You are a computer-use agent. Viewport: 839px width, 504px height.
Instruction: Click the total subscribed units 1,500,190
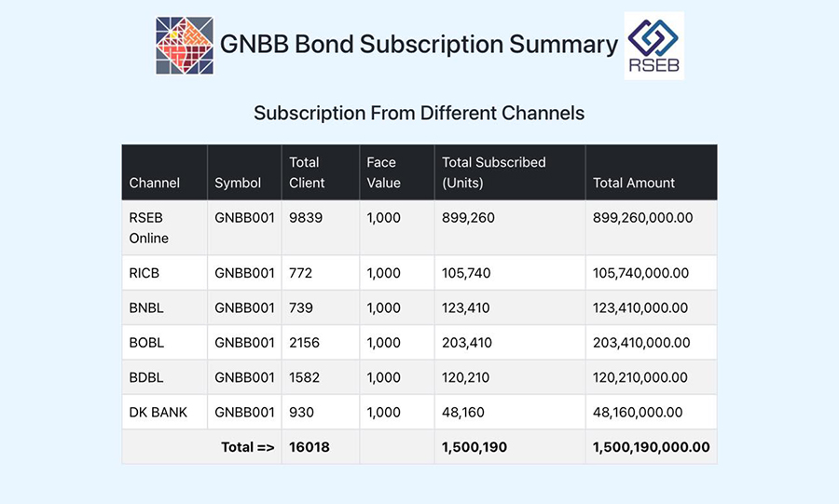tap(475, 447)
